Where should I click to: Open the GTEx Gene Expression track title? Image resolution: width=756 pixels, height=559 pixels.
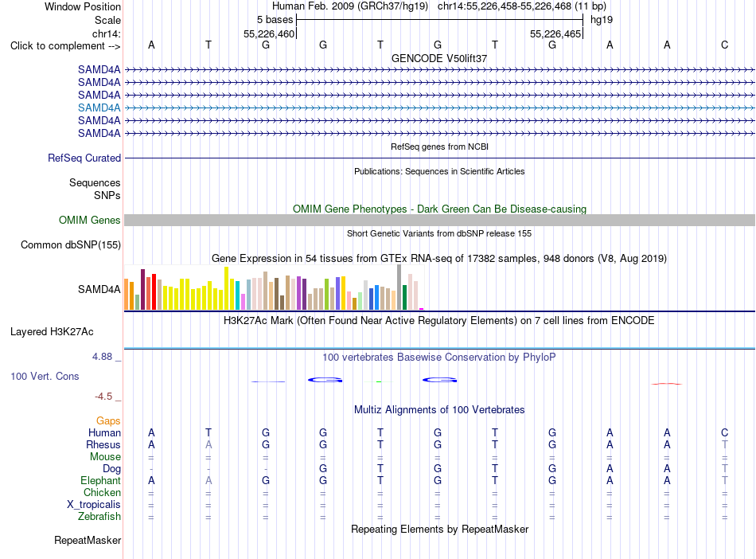(x=439, y=259)
